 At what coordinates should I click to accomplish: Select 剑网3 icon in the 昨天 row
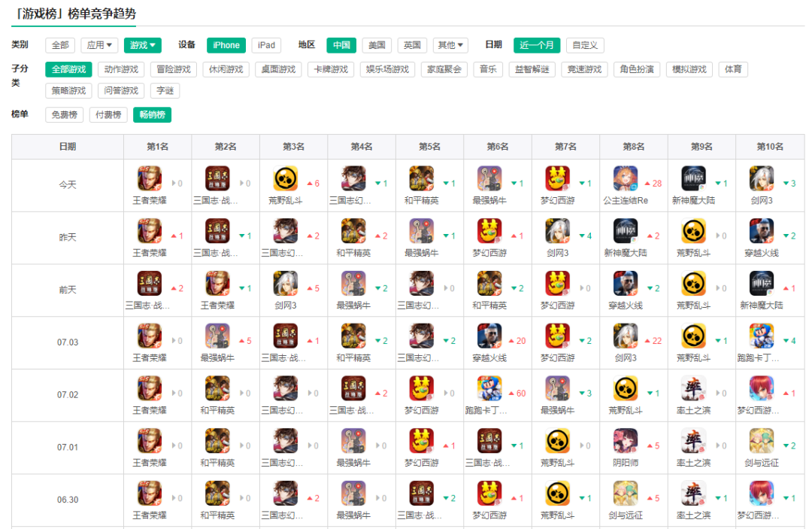557,231
